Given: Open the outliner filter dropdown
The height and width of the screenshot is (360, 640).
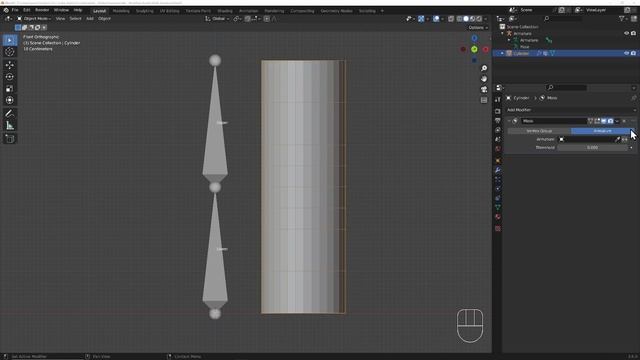Looking at the screenshot, I should point(623,19).
